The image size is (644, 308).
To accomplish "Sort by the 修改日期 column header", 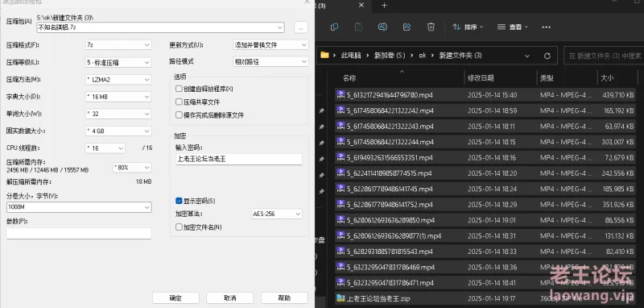I will click(481, 78).
